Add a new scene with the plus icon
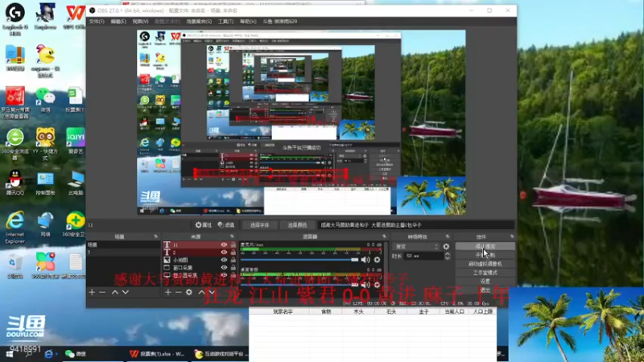 point(92,292)
